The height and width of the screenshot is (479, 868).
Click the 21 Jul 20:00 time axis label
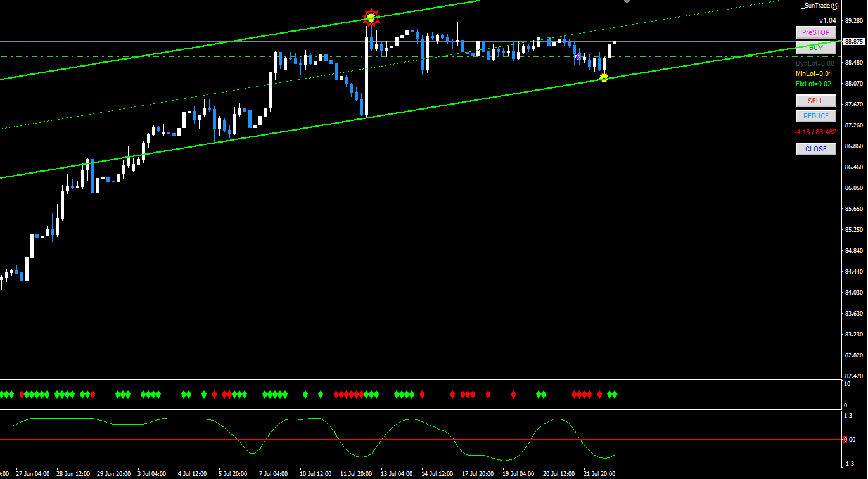[599, 473]
